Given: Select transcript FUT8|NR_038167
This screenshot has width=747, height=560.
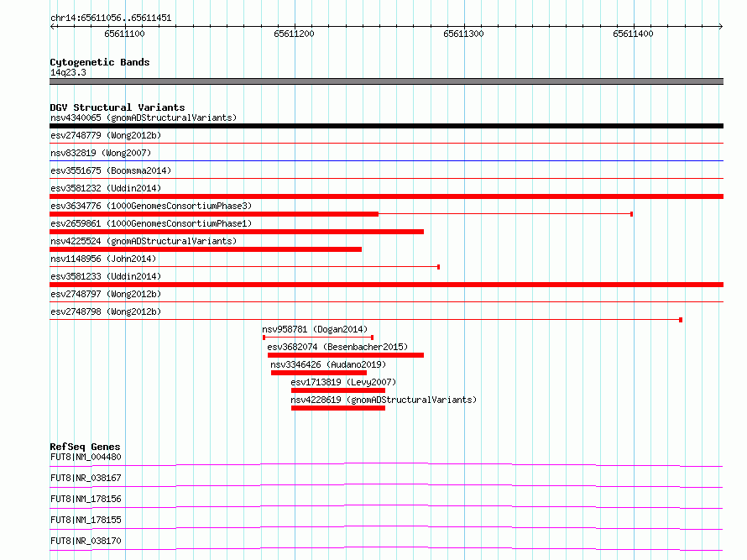Looking at the screenshot, I should click(x=86, y=478).
